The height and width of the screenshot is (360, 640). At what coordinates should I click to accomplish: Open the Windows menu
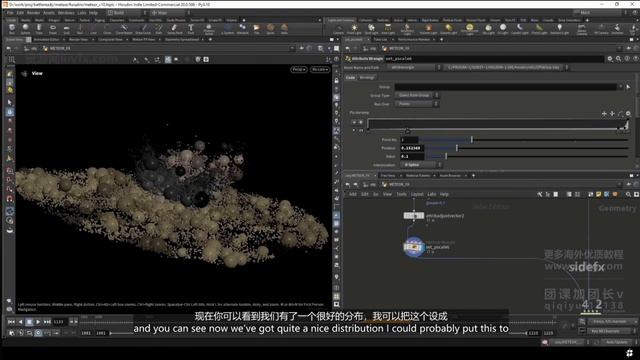[66, 13]
